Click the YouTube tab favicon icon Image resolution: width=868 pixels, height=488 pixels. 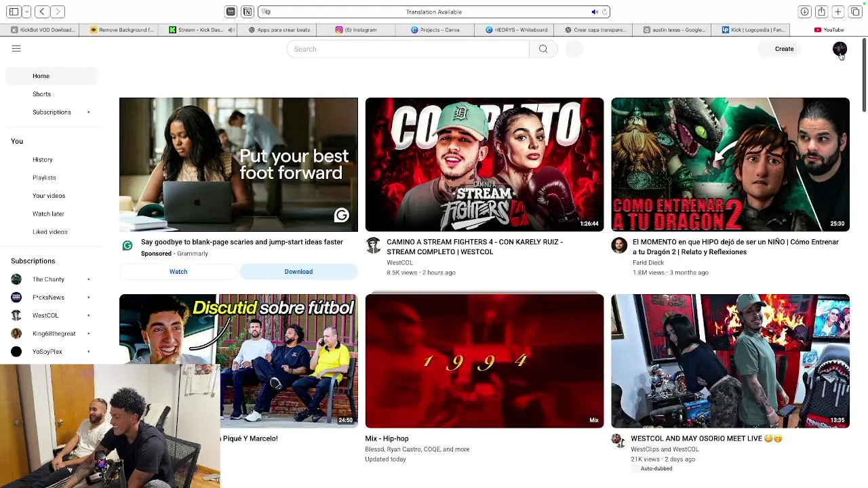click(818, 30)
